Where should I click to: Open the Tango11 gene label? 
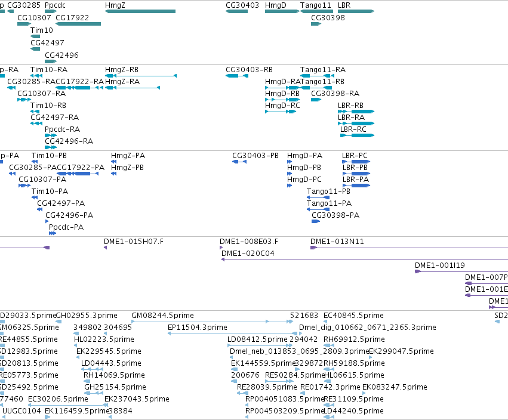pos(316,5)
